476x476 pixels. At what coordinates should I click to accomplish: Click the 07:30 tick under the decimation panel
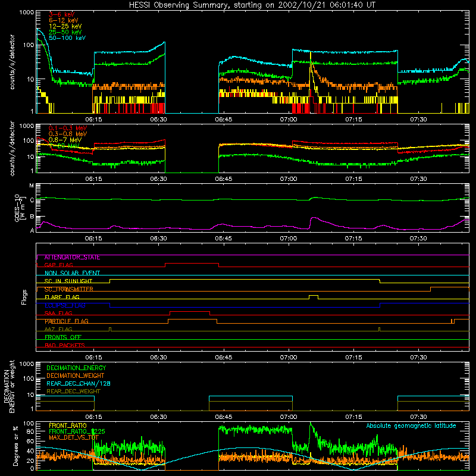click(x=418, y=417)
